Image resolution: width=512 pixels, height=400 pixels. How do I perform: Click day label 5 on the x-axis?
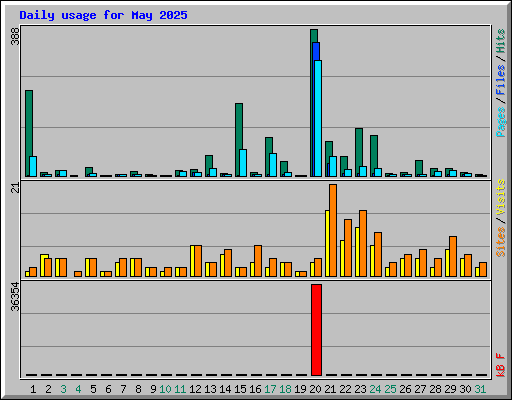point(93,389)
